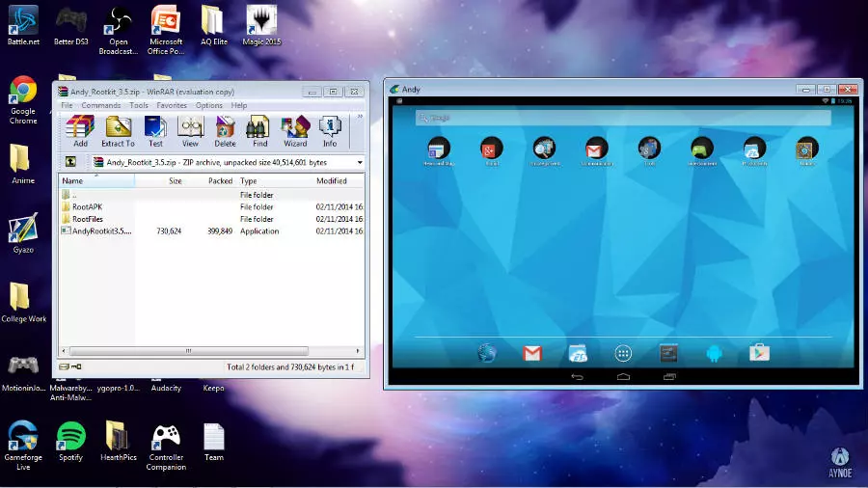The image size is (868, 488).
Task: Select the AndyRootkit3.5 application file
Action: (101, 231)
